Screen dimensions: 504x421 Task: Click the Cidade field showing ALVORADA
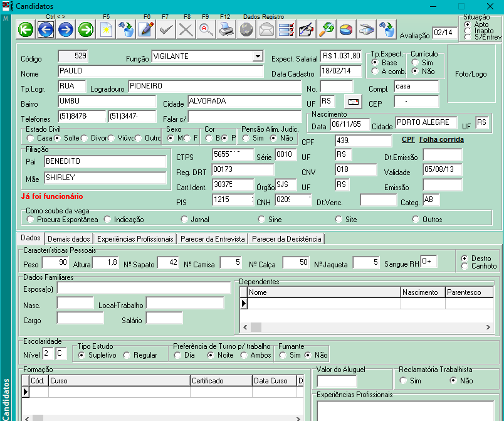tap(244, 101)
